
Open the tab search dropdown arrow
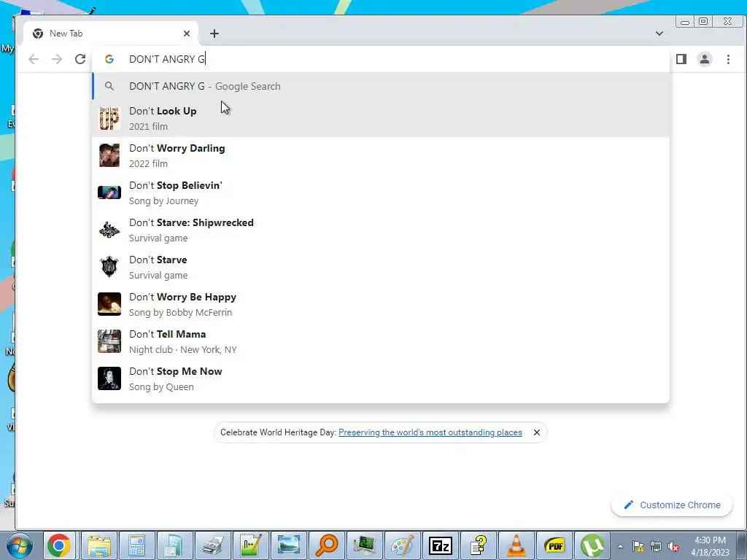[x=659, y=34]
